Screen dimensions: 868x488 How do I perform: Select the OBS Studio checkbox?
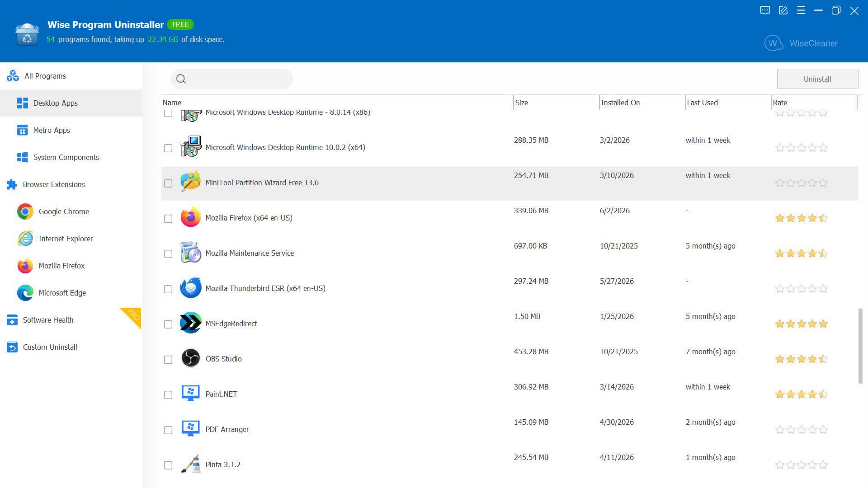pos(168,360)
